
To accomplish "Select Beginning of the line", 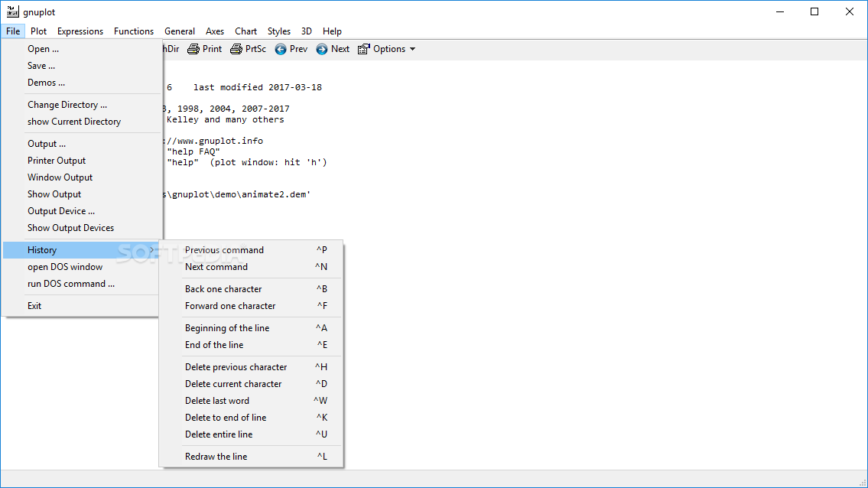I will [252, 328].
